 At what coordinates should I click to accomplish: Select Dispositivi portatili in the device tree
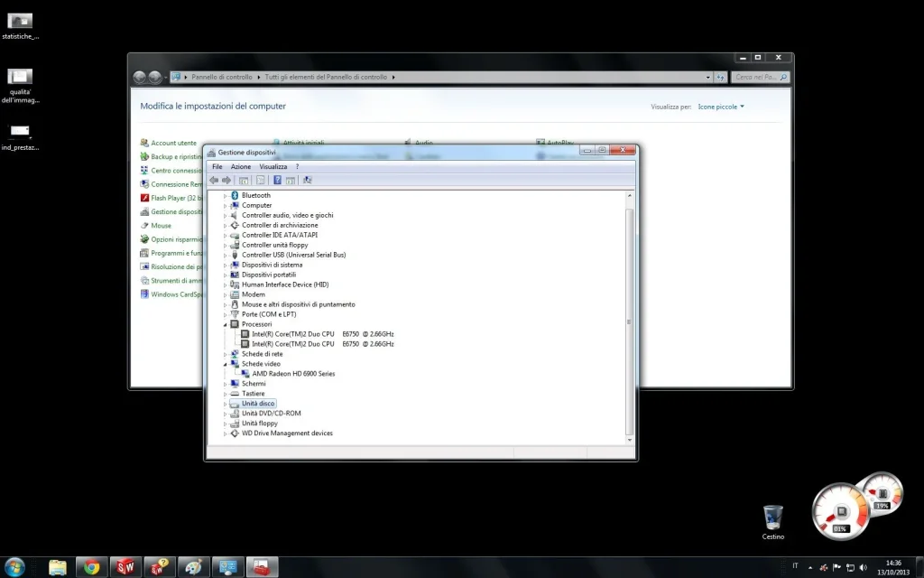[x=269, y=275]
